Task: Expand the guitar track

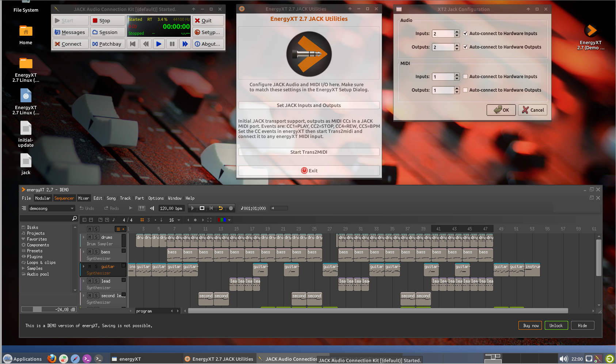Action: 84,267
